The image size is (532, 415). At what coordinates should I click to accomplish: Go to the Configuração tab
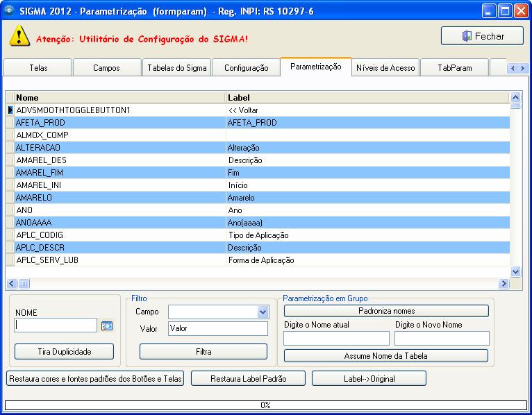246,68
